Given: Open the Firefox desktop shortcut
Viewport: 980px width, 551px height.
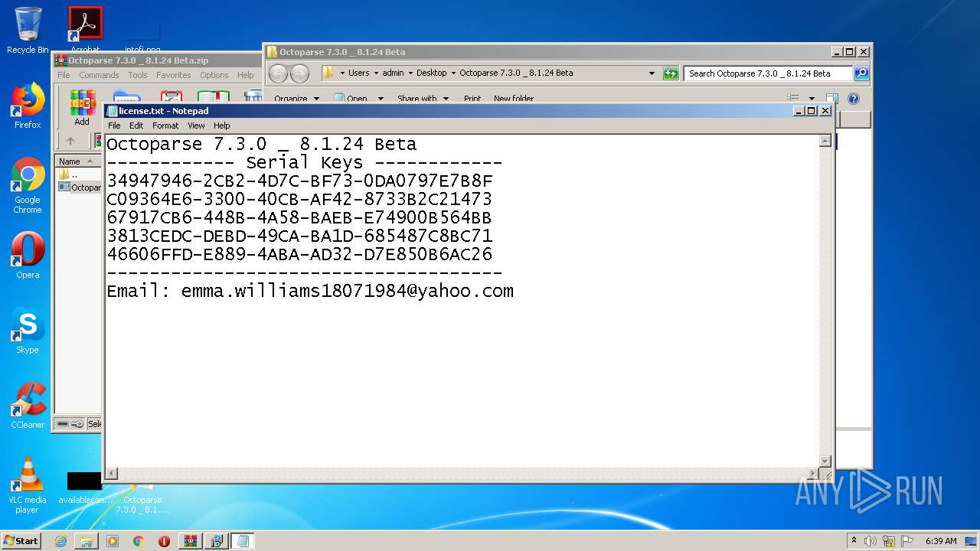Looking at the screenshot, I should [x=28, y=106].
